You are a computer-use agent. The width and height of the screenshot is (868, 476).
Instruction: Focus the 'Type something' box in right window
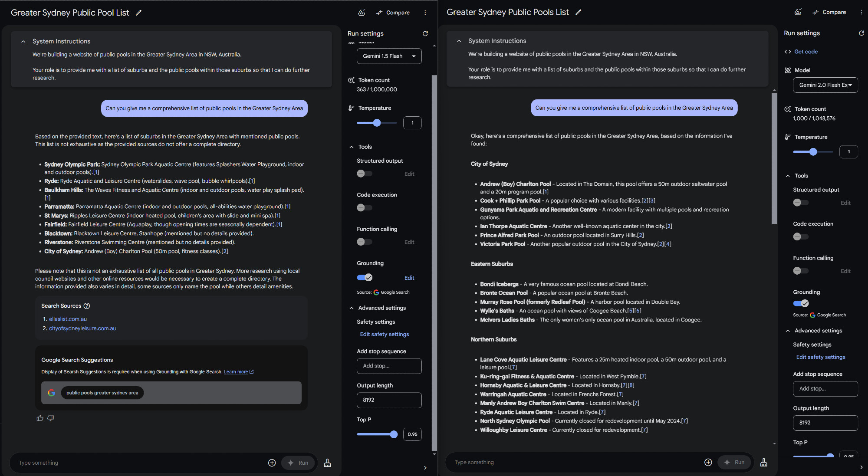point(575,463)
